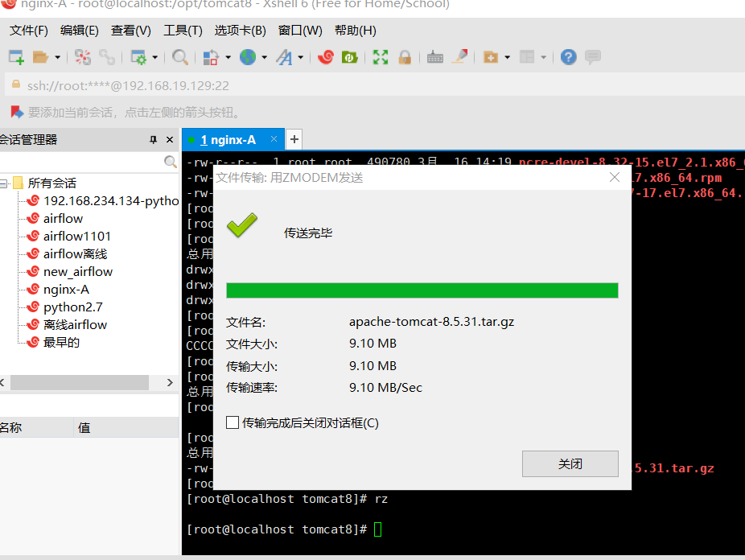Collapse the 所有会话 tree node
Screen dimensions: 745x560
click(4, 183)
